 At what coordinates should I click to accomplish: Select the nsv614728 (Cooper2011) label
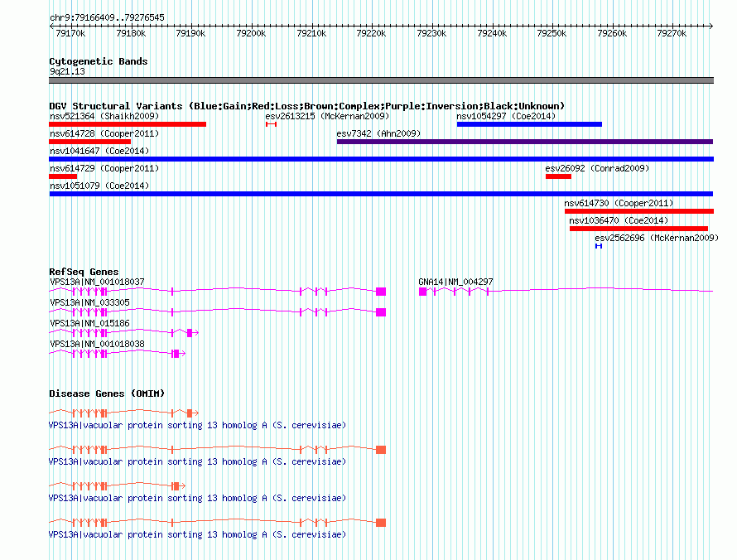click(x=104, y=133)
